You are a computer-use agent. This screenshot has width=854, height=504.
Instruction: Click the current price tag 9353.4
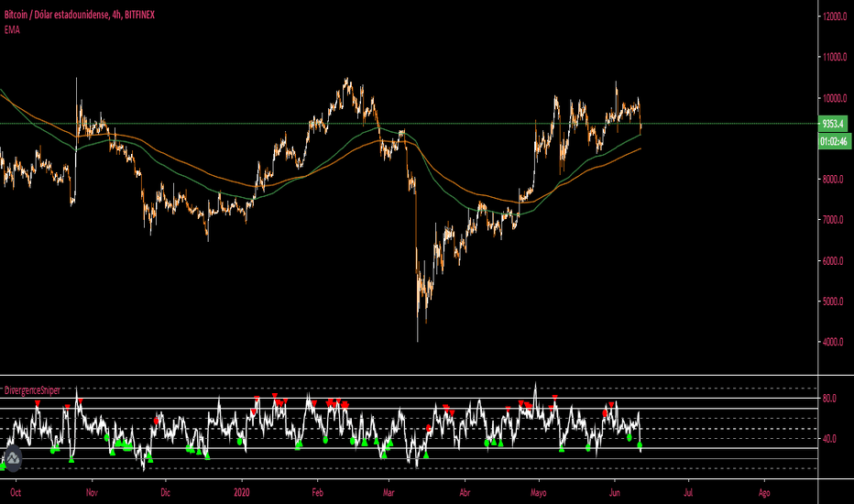coord(833,124)
